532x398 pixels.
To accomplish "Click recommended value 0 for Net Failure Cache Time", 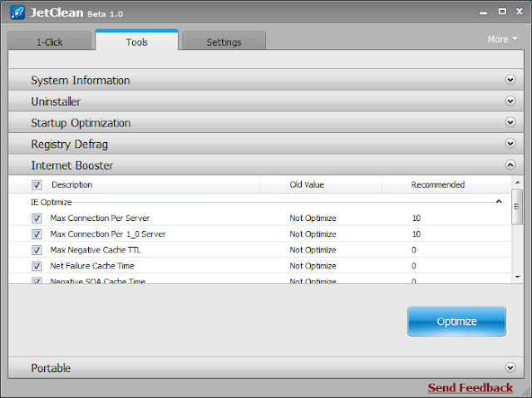I will (414, 266).
